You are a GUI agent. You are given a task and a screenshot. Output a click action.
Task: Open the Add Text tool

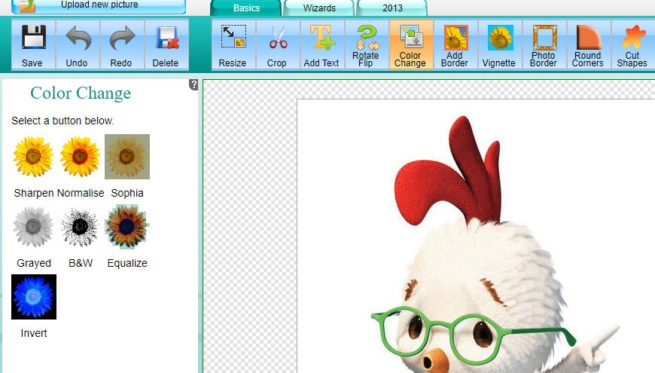click(322, 44)
